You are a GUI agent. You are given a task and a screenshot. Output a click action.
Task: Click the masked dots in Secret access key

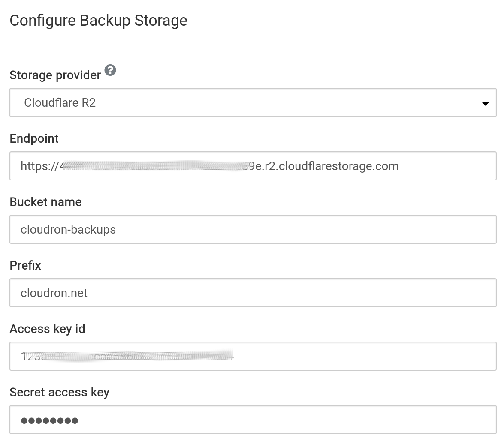[x=49, y=420]
